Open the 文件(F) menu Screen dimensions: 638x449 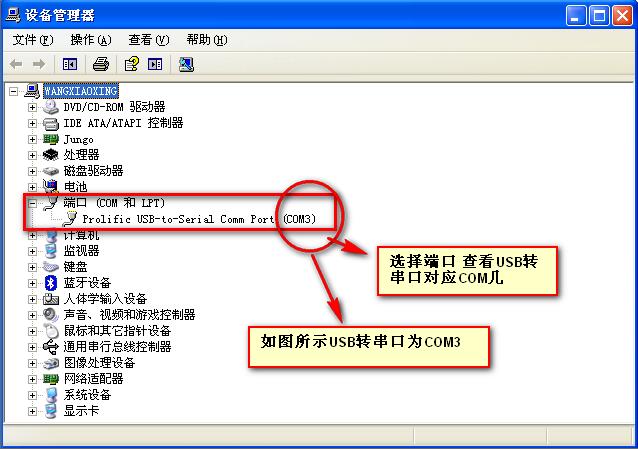click(33, 40)
